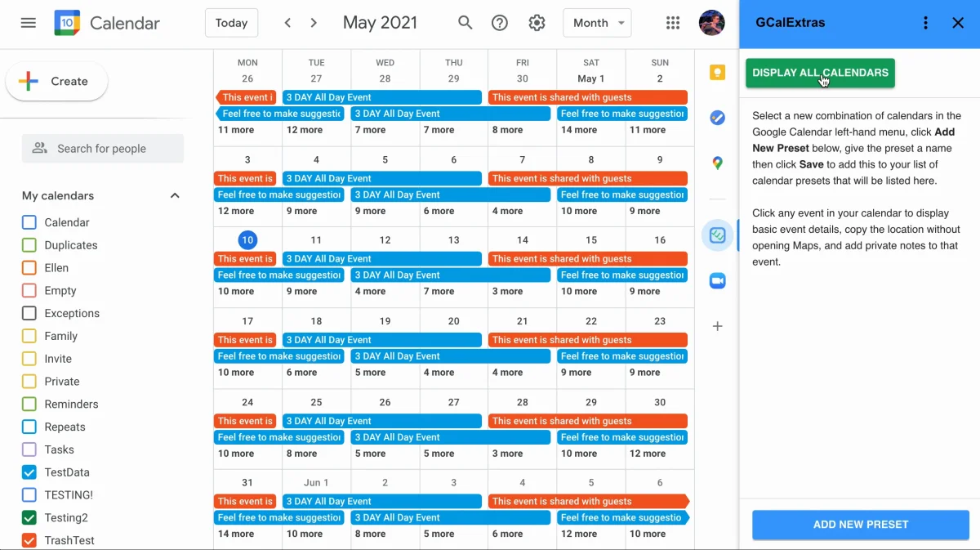Show 8 more events on Friday 30
980x550 pixels.
click(507, 130)
